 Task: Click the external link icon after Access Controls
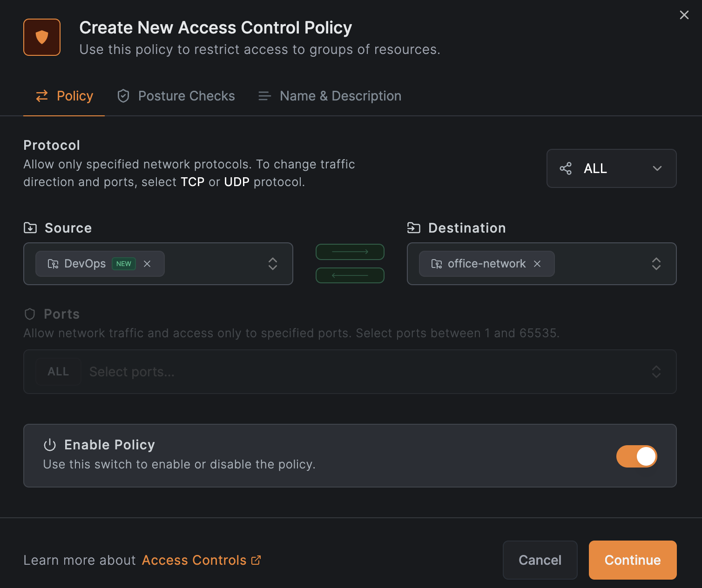256,560
